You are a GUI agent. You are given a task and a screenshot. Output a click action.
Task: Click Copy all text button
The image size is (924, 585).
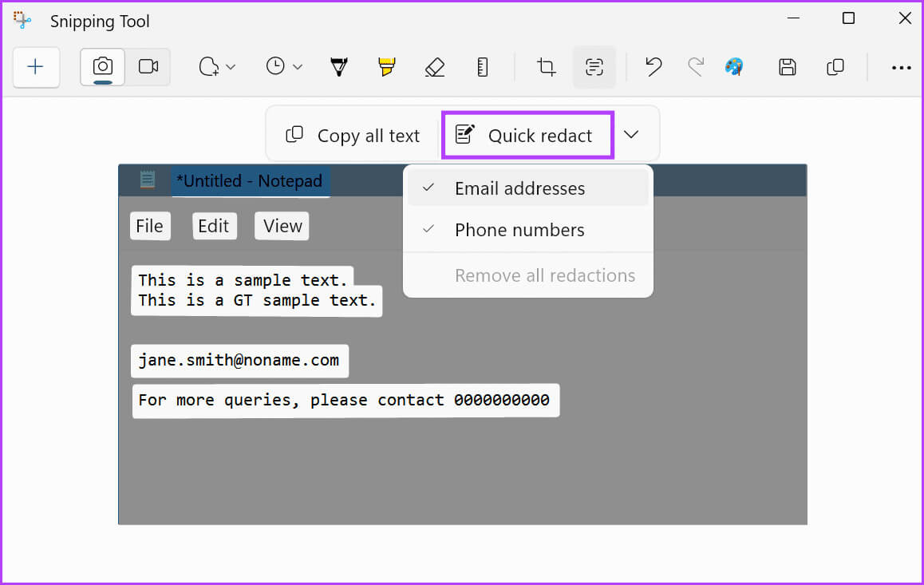(353, 136)
